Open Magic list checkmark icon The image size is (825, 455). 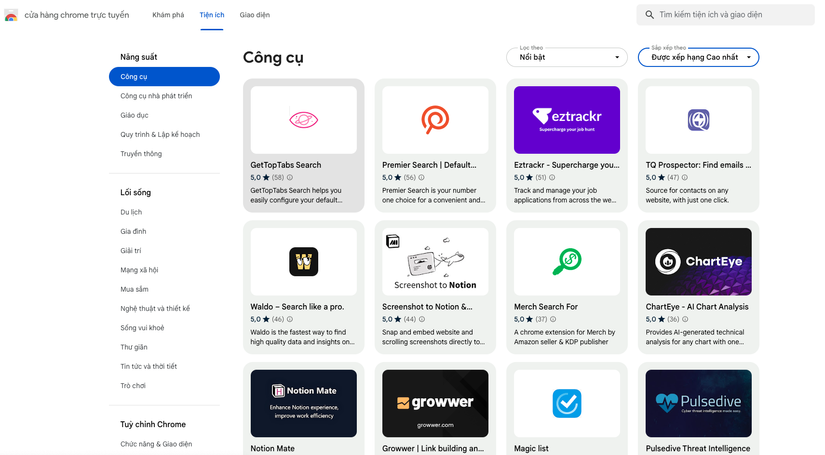(567, 403)
